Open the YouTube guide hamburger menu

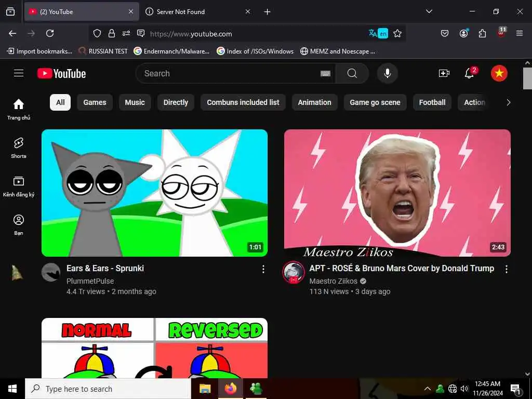pos(19,73)
